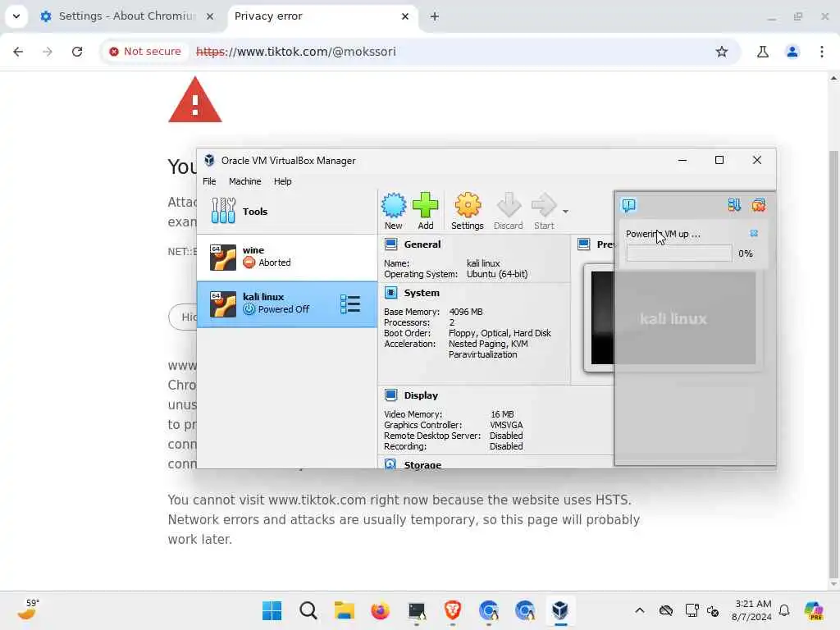Open File Explorer from the taskbar
This screenshot has width=840, height=630.
[344, 610]
